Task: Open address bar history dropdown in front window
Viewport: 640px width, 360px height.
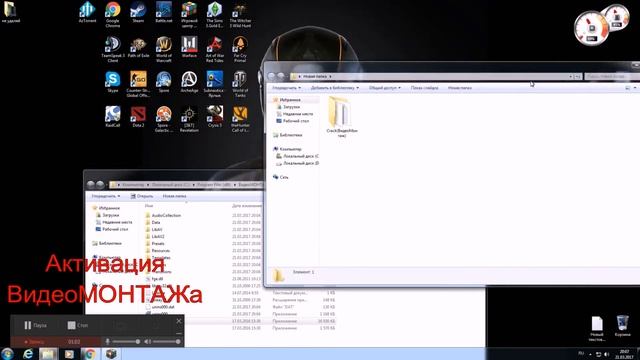Action: click(570, 76)
